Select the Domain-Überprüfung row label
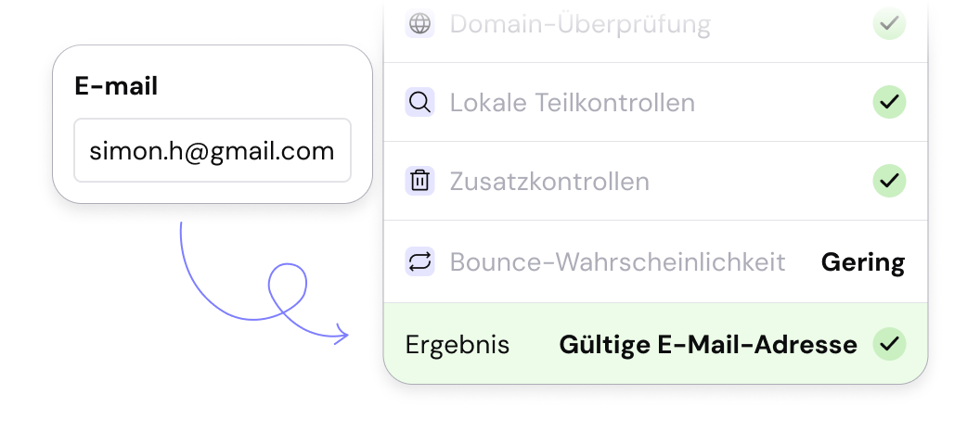 [580, 24]
